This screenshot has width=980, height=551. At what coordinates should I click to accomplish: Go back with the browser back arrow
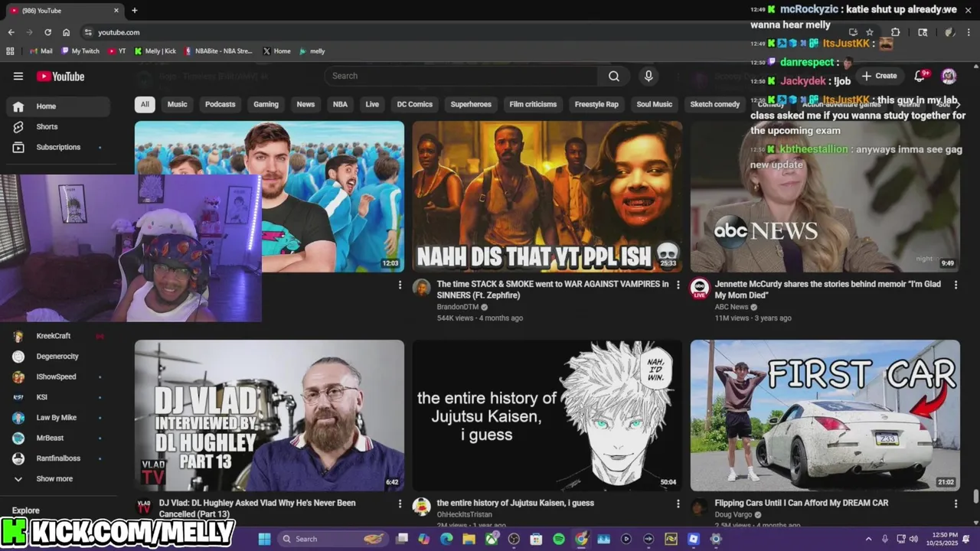coord(11,32)
